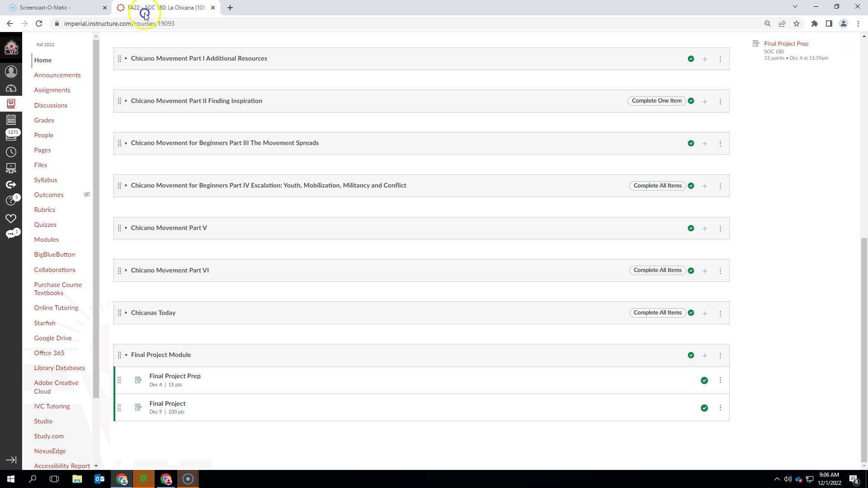868x488 pixels.
Task: Open options menu for Final Project item
Action: 720,408
